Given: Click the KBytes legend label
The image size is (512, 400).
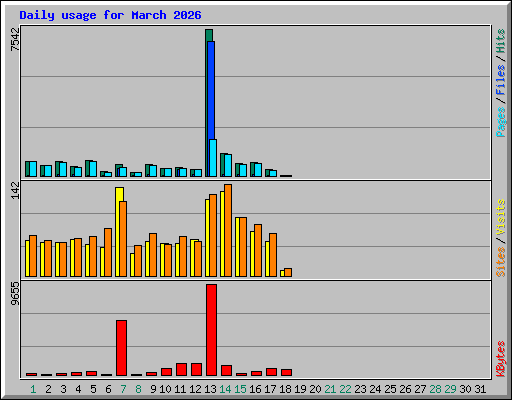Looking at the screenshot, I should tap(501, 359).
